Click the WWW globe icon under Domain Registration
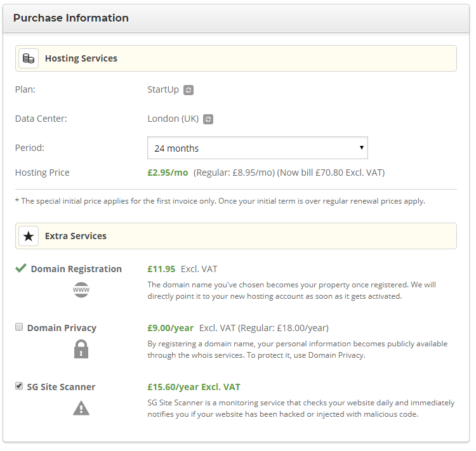This screenshot has height=451, width=476. 81,291
